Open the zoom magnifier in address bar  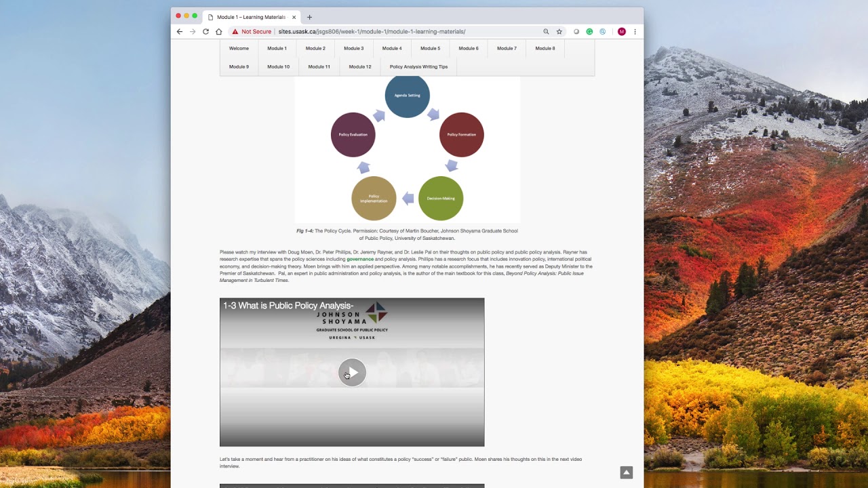point(546,31)
